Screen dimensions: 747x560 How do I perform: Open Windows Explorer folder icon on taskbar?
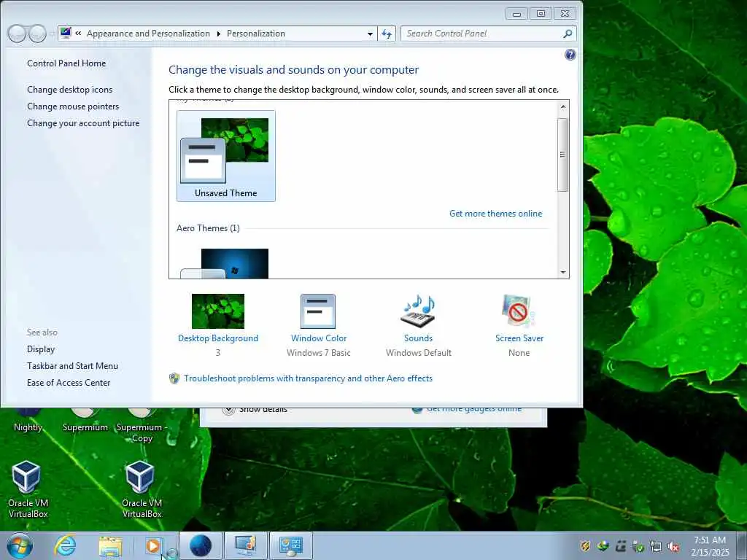pos(111,546)
